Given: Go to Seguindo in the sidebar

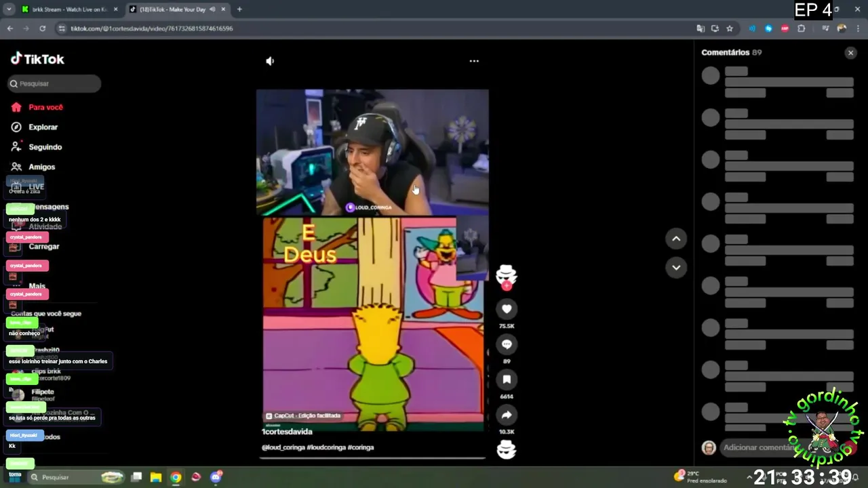Looking at the screenshot, I should 45,147.
